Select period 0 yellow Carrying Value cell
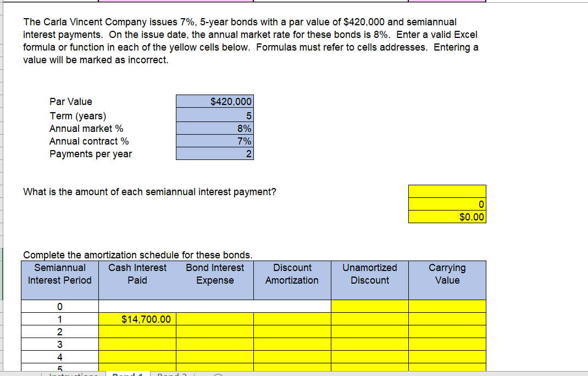The width and height of the screenshot is (588, 376). pyautogui.click(x=447, y=306)
